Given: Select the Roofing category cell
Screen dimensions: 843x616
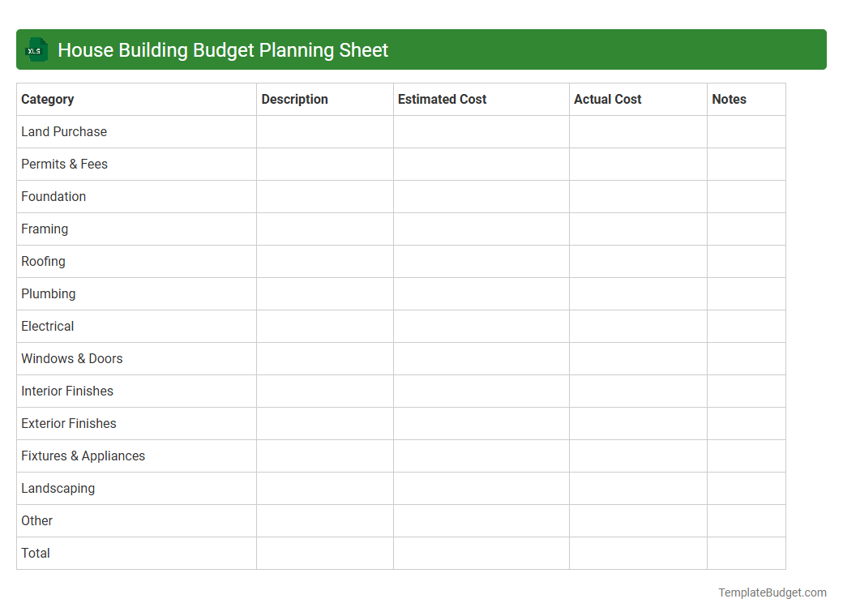Looking at the screenshot, I should tap(43, 261).
